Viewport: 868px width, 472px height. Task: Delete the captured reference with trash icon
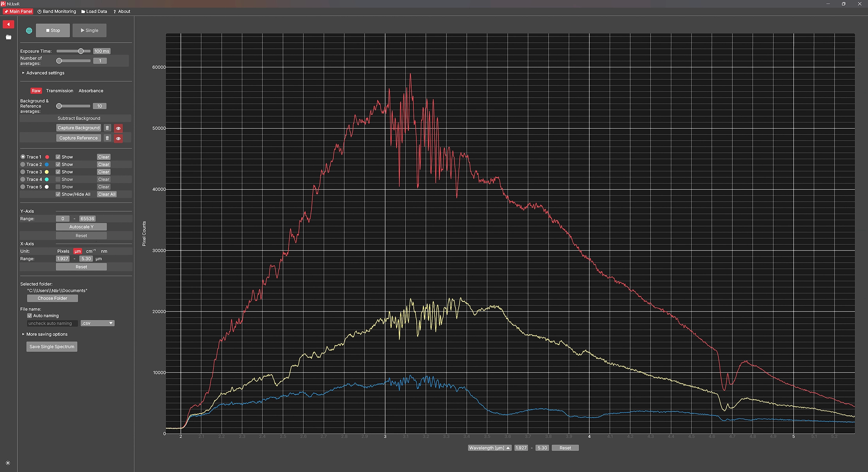(107, 138)
